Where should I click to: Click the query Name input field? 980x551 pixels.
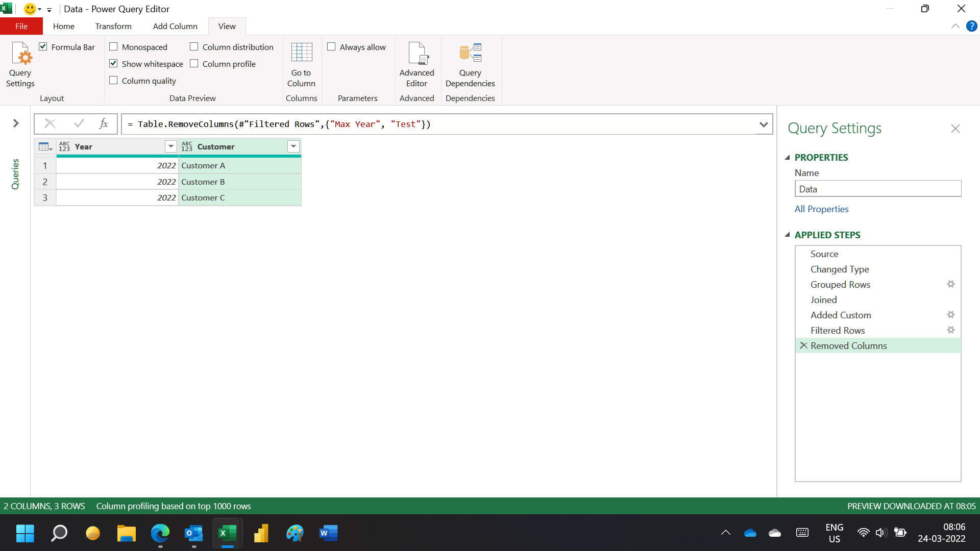click(877, 189)
